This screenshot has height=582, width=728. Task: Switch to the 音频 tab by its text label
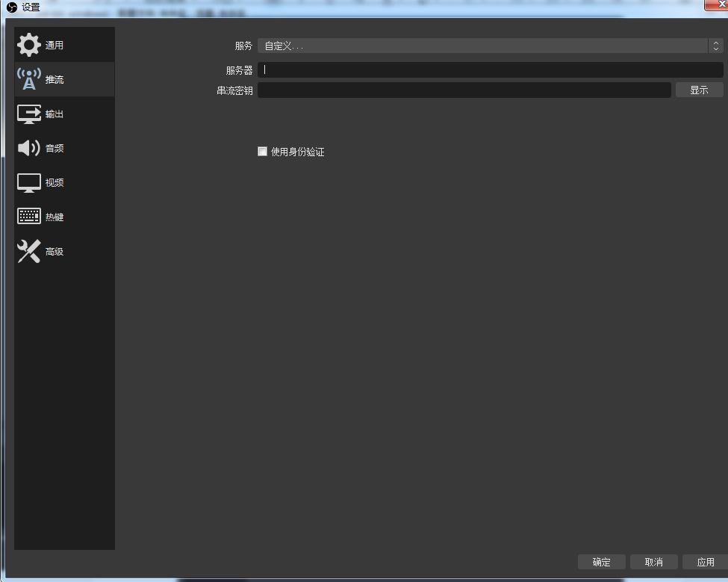tap(55, 149)
